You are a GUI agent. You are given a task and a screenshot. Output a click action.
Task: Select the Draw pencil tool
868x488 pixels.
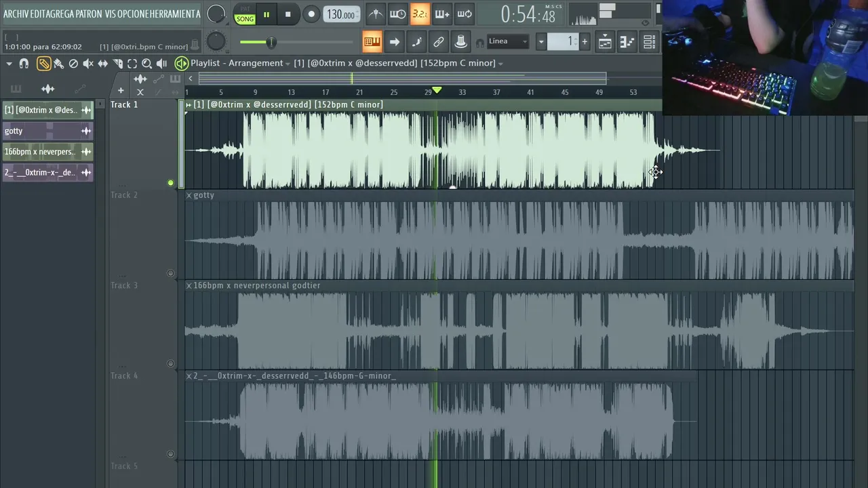click(x=43, y=63)
